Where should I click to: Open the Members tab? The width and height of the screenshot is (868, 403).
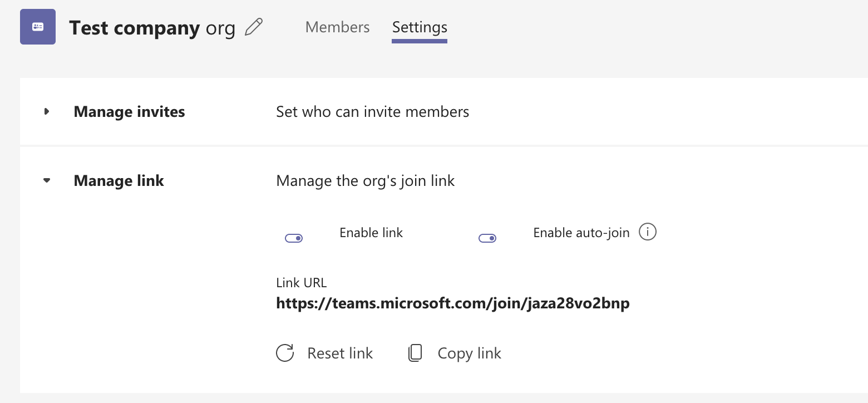tap(337, 27)
